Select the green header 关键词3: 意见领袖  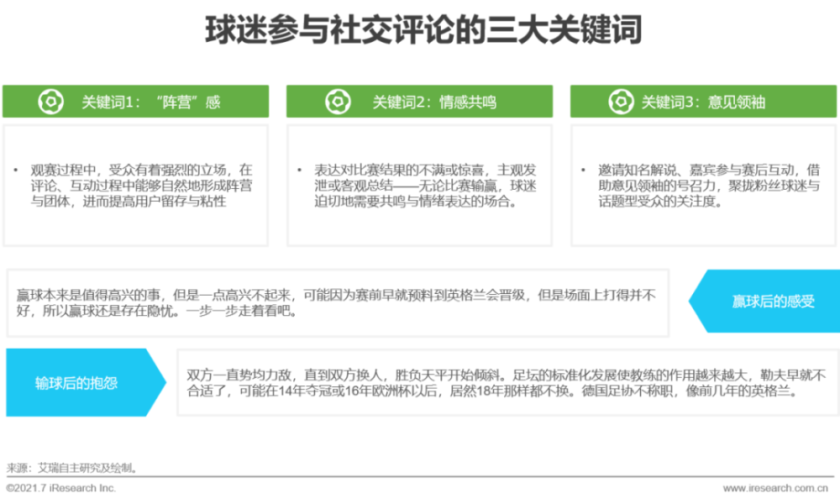click(x=703, y=102)
